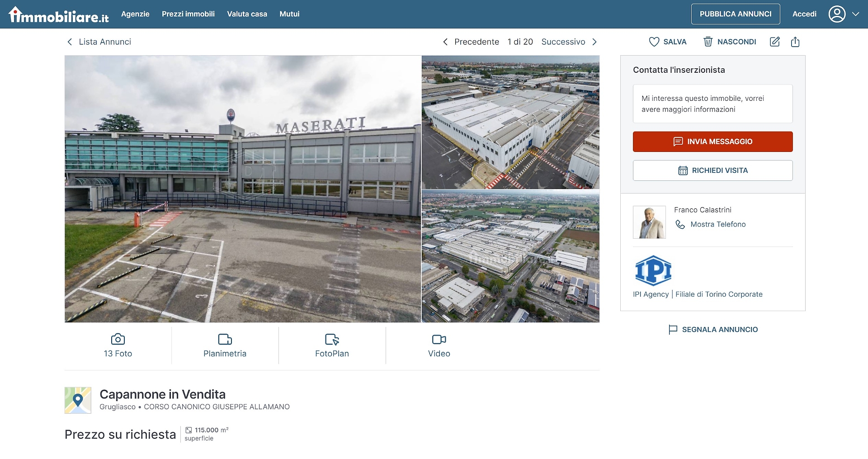Hide the listing using Nascondi label
The image size is (868, 459).
click(x=736, y=42)
